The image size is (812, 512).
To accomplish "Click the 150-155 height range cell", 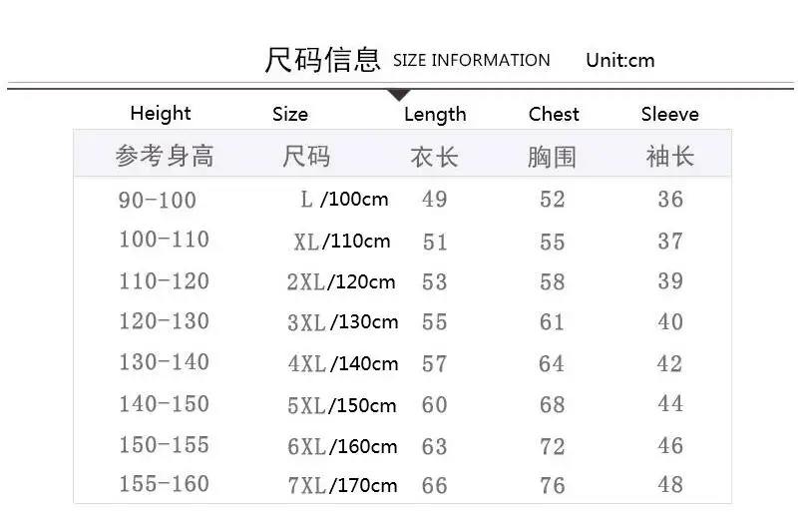I will tap(165, 445).
